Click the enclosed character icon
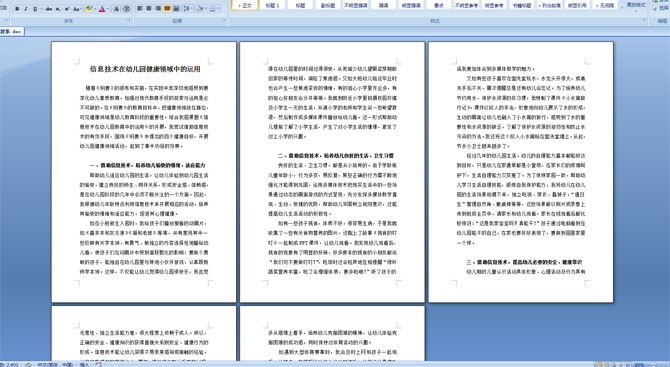Image resolution: width=670 pixels, height=367 pixels. pos(126,9)
